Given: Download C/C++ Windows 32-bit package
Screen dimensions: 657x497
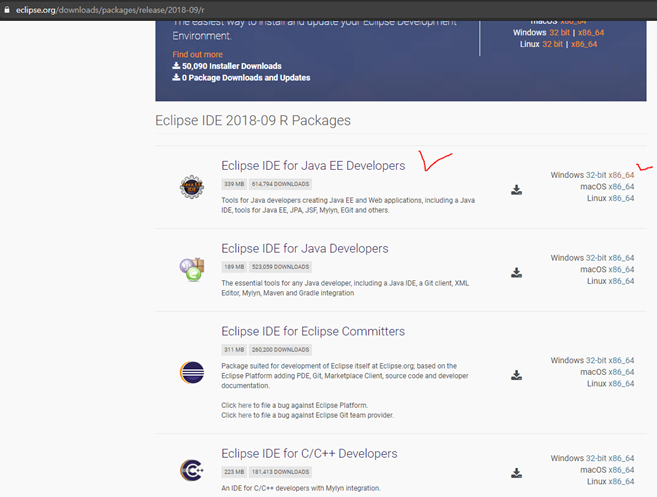Looking at the screenshot, I should pos(596,458).
